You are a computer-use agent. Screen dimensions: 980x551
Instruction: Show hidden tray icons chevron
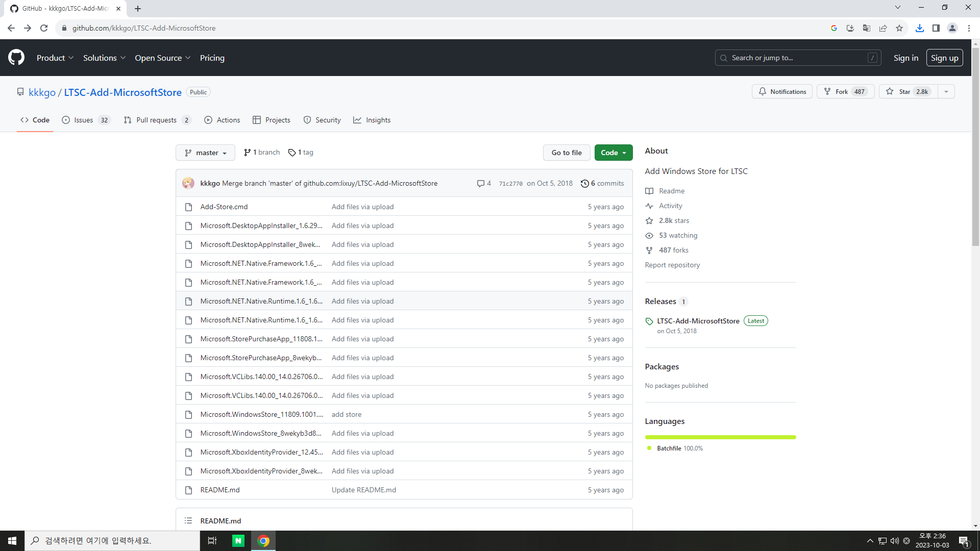click(870, 541)
